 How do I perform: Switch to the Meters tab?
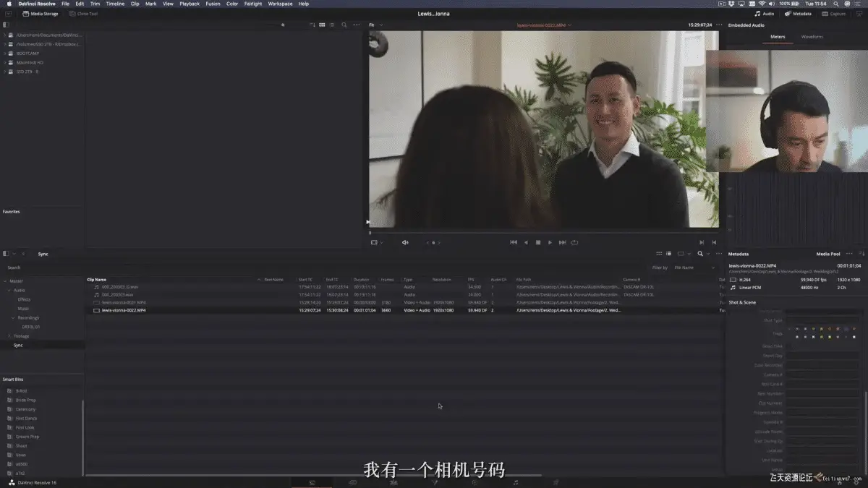tap(777, 36)
